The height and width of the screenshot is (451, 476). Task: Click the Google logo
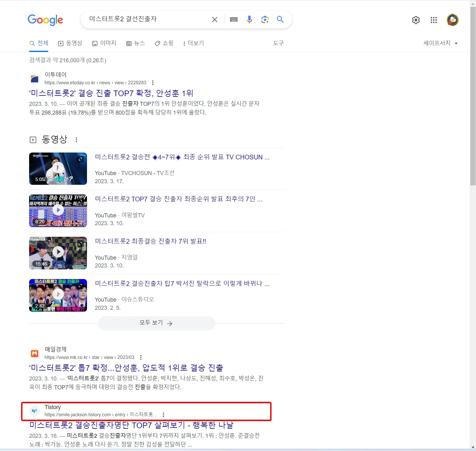tap(45, 20)
